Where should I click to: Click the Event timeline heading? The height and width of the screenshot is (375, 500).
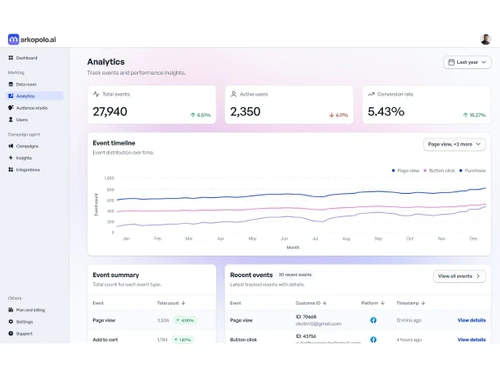click(x=114, y=143)
